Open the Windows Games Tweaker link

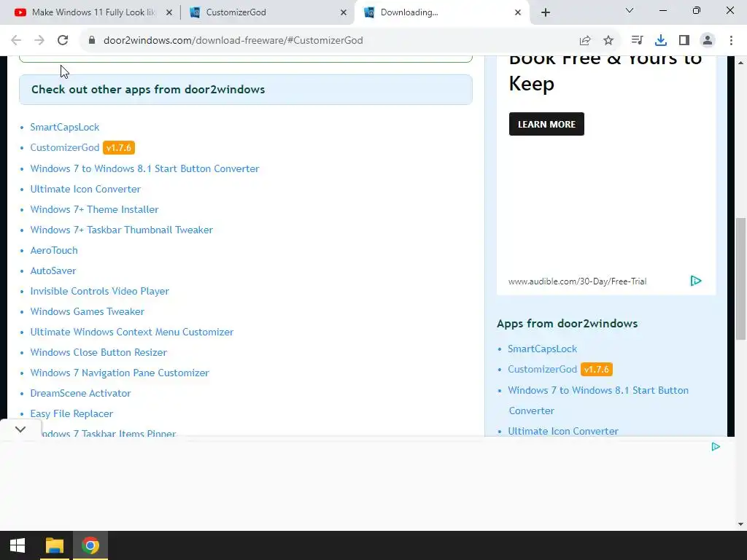[88, 312]
